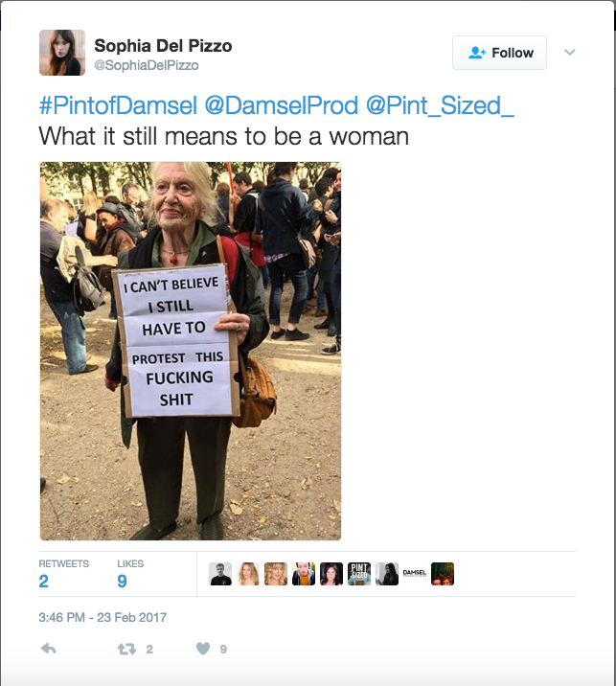Open the tweet options chevron menu
The image size is (616, 686).
[x=570, y=53]
